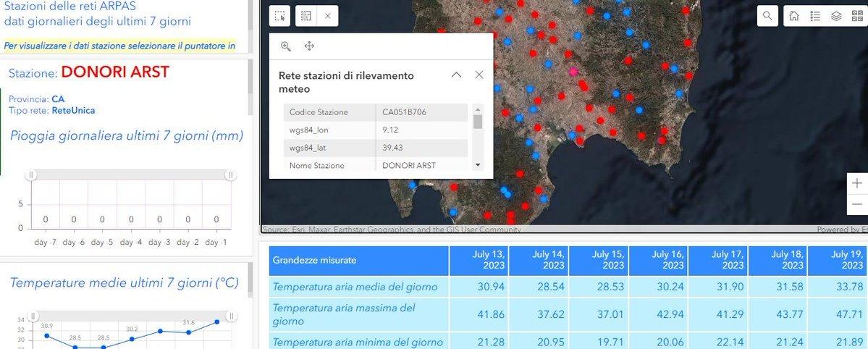The width and height of the screenshot is (868, 349).
Task: Toggle the select-by-area tool in the map toolbar
Action: 305,15
